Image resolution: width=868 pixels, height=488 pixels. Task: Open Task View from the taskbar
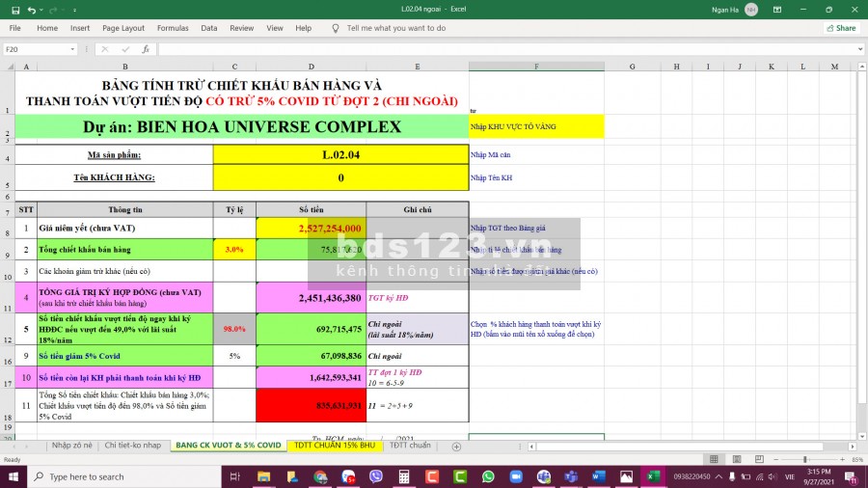coord(234,477)
